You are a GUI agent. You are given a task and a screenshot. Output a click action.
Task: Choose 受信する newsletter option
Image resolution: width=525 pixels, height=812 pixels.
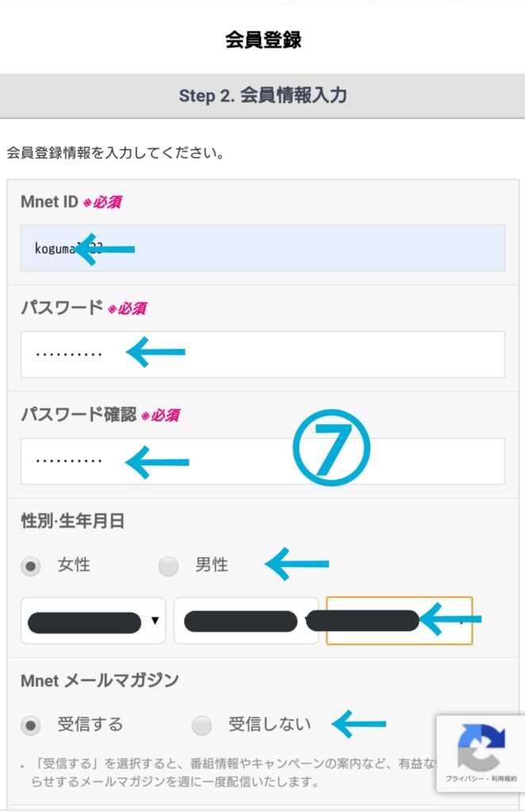point(31,726)
